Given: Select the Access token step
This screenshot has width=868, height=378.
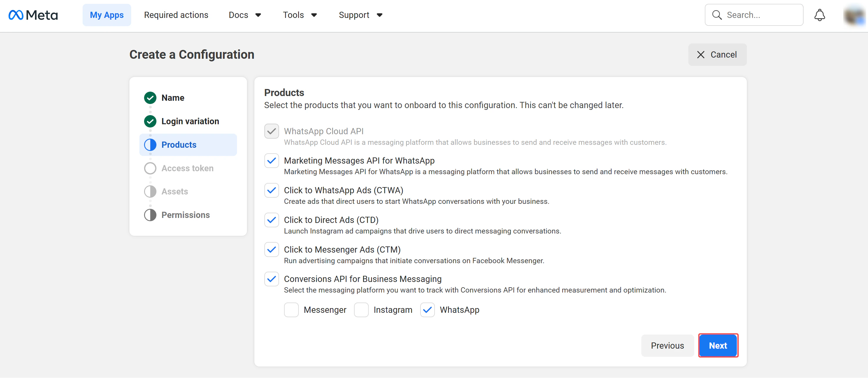Looking at the screenshot, I should [x=188, y=168].
